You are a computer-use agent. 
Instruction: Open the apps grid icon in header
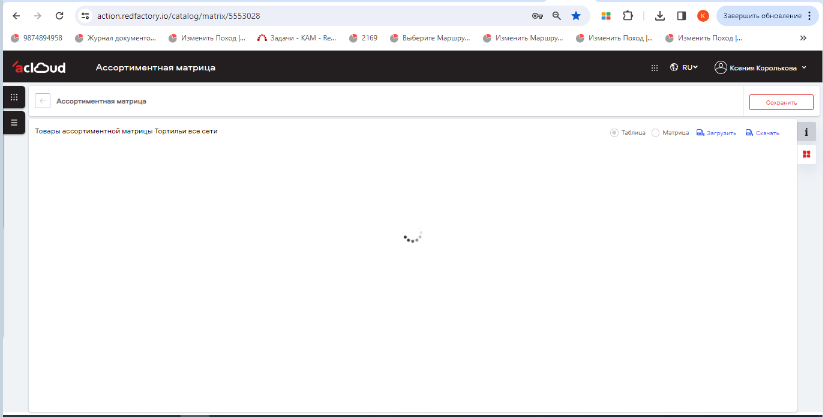click(654, 68)
